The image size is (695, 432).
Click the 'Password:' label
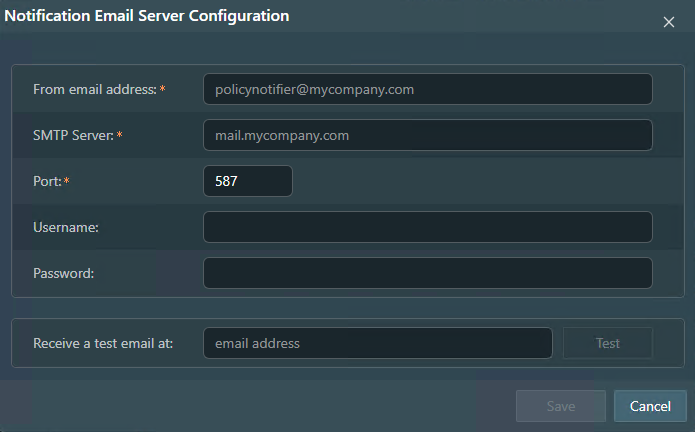(63, 273)
